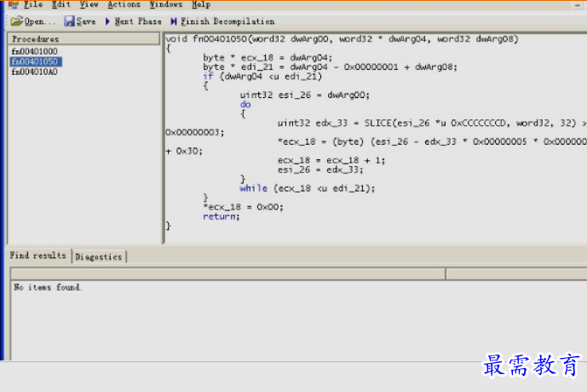The image size is (587, 392).
Task: Click the Open... toolbar label
Action: point(40,21)
